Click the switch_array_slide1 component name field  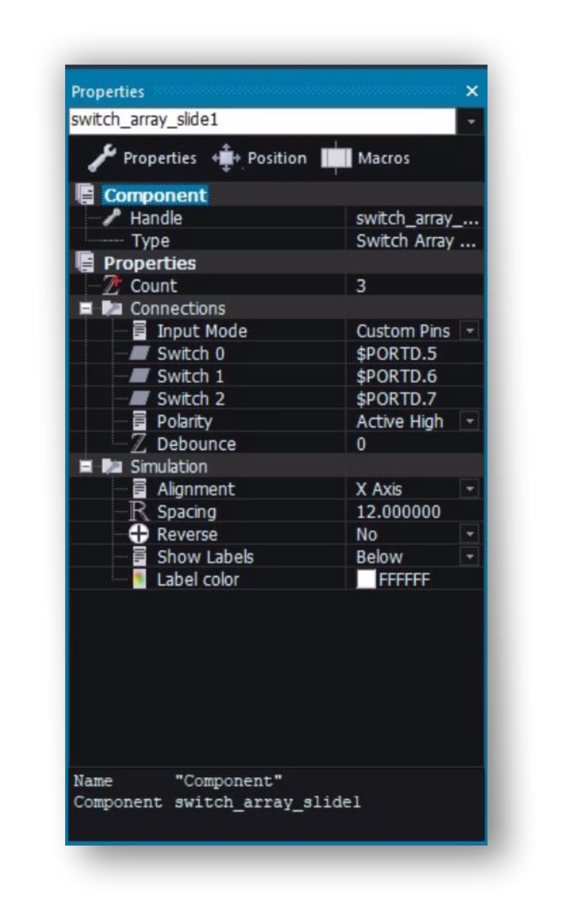(x=262, y=120)
